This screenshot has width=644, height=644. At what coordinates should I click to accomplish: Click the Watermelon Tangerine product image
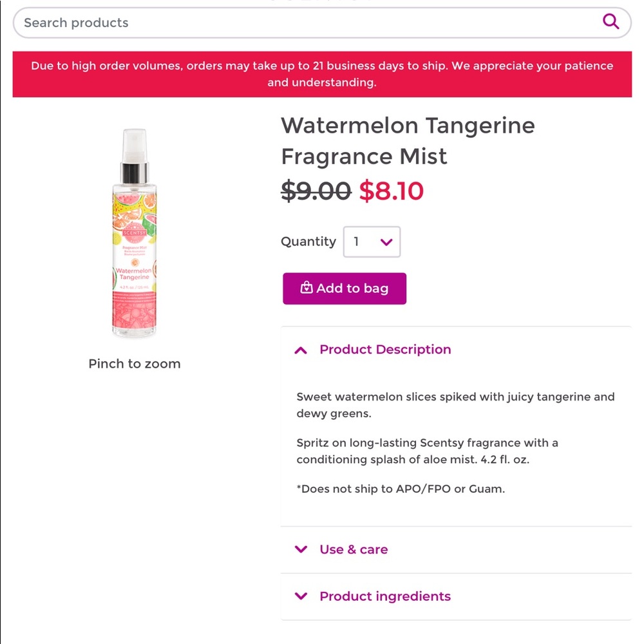(x=134, y=232)
